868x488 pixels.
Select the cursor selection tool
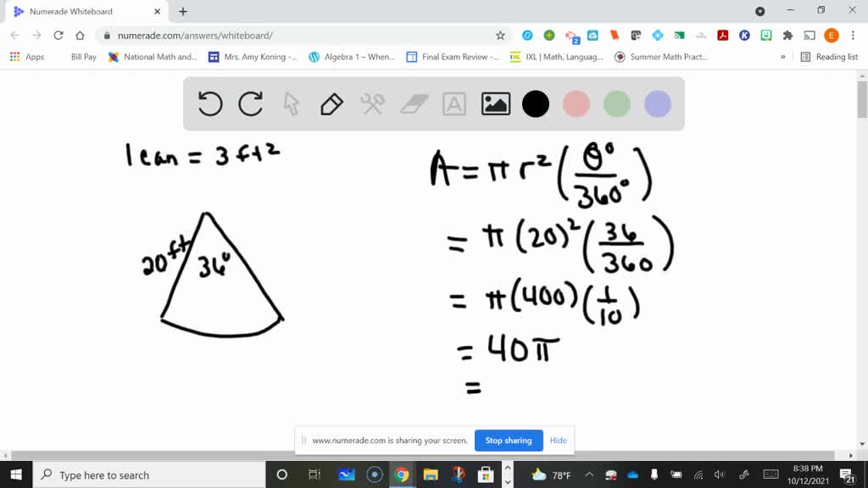292,103
